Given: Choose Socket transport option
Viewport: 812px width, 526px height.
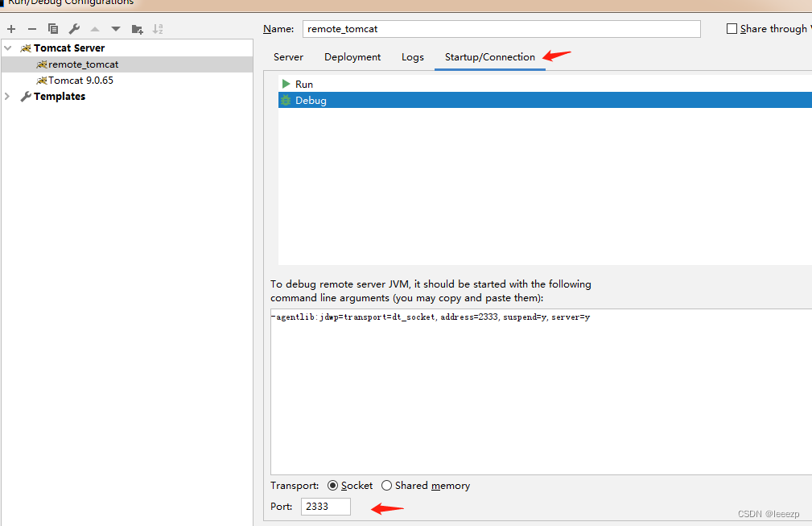Looking at the screenshot, I should coord(333,486).
